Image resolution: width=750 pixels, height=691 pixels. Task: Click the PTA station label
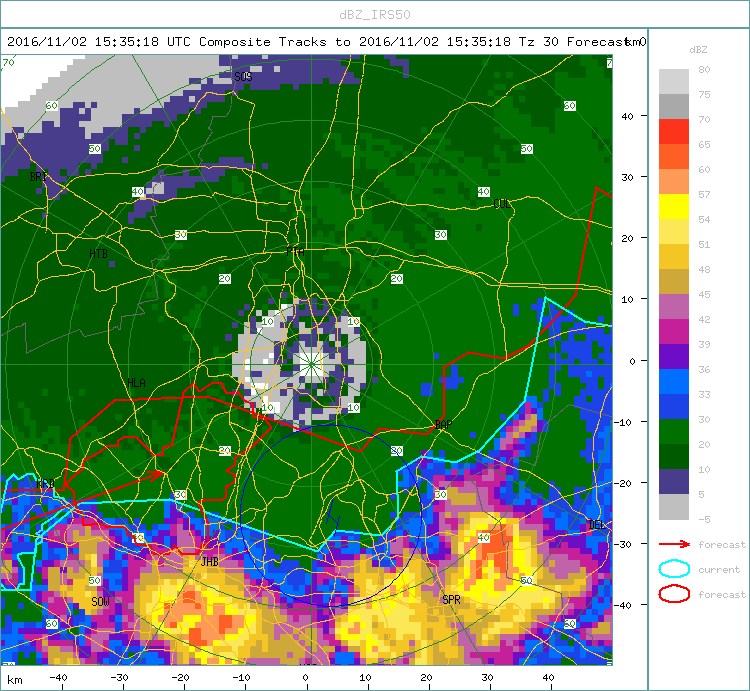295,252
